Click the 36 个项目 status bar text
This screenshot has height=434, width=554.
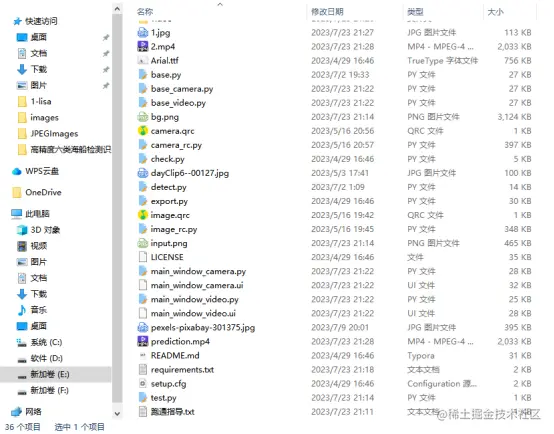click(x=23, y=427)
